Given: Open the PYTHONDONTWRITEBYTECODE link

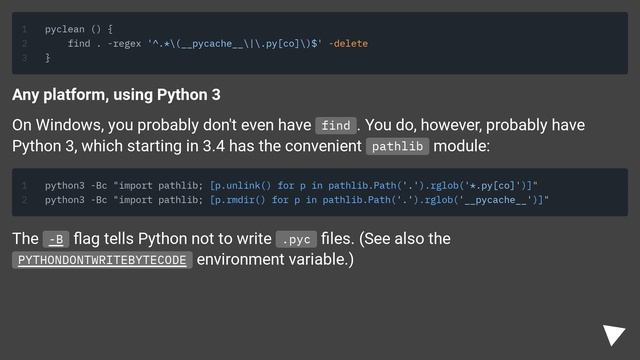Looking at the screenshot, I should (102, 260).
